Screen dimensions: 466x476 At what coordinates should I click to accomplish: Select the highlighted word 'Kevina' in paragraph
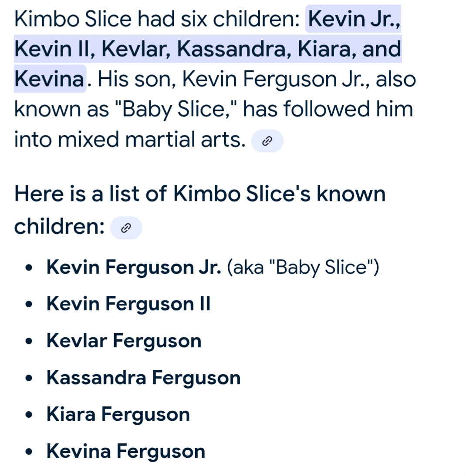pyautogui.click(x=50, y=79)
